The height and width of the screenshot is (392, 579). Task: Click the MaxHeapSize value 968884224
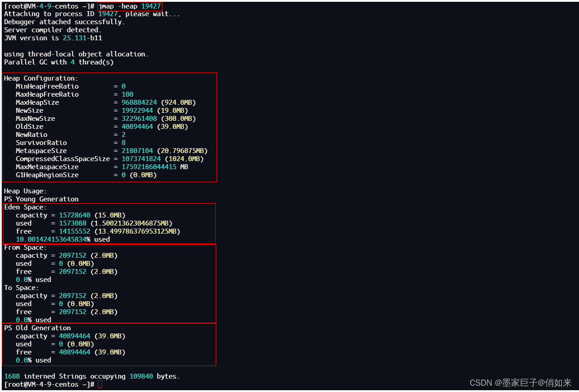click(139, 102)
